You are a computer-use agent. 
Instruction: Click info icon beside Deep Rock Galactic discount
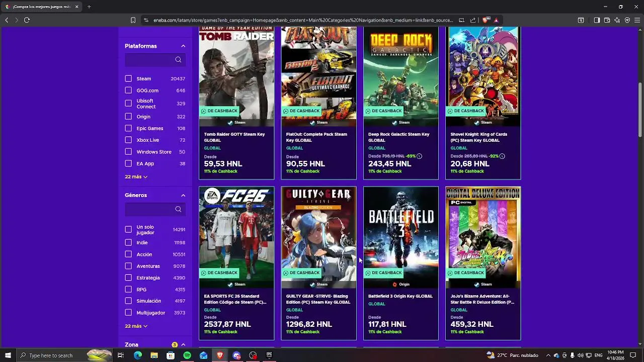click(x=419, y=156)
